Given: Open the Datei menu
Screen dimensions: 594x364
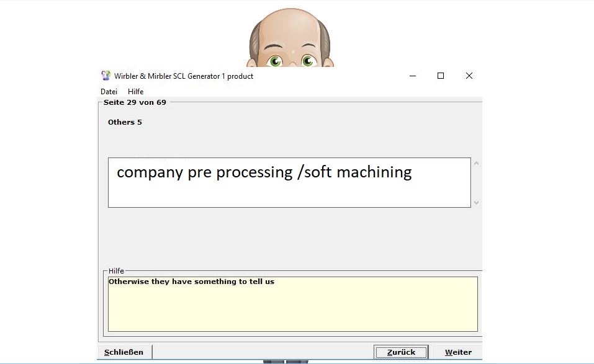Looking at the screenshot, I should (109, 92).
